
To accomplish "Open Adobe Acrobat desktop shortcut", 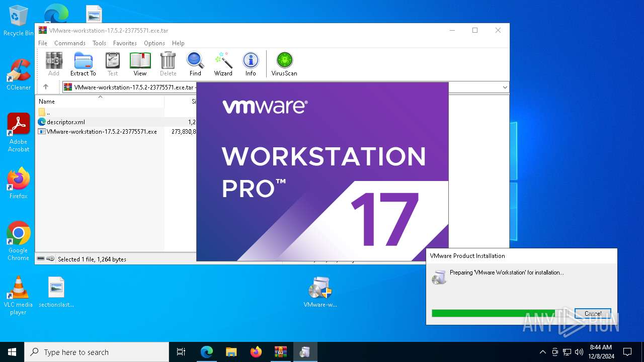I will tap(19, 133).
